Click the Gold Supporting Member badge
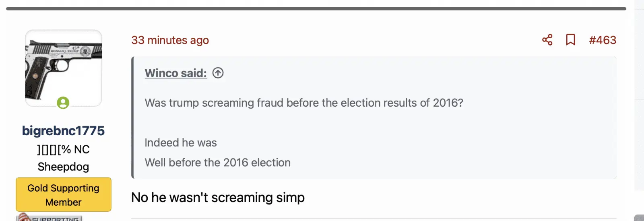Viewport: 644px width, 221px height. [64, 195]
